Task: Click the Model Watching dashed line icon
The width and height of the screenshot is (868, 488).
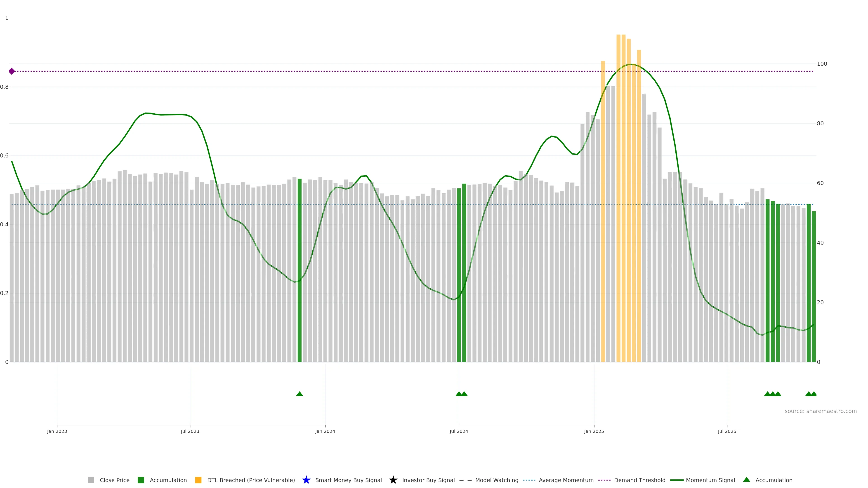Action: point(465,480)
